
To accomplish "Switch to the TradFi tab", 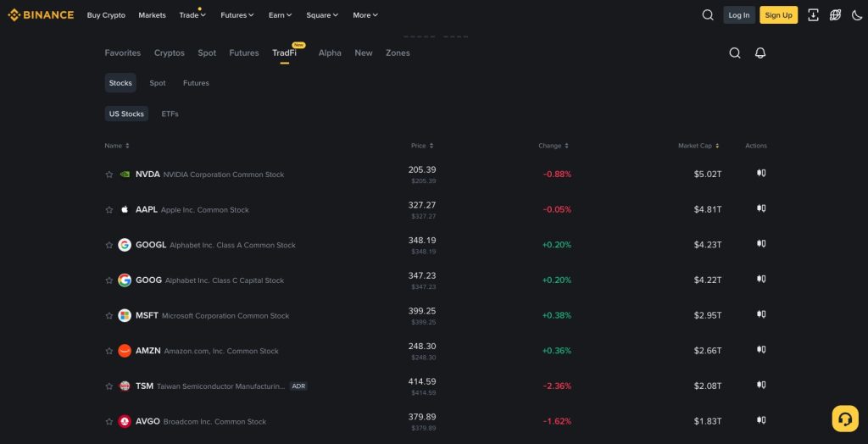I will click(285, 53).
